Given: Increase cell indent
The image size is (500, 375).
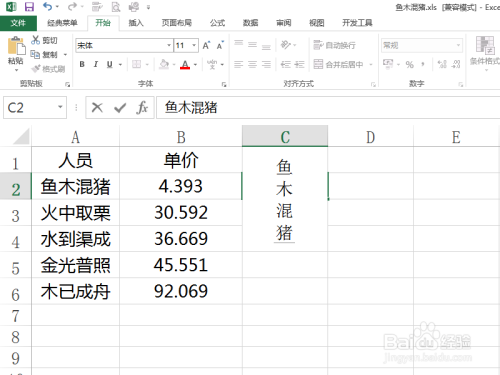Looking at the screenshot, I should [x=300, y=64].
